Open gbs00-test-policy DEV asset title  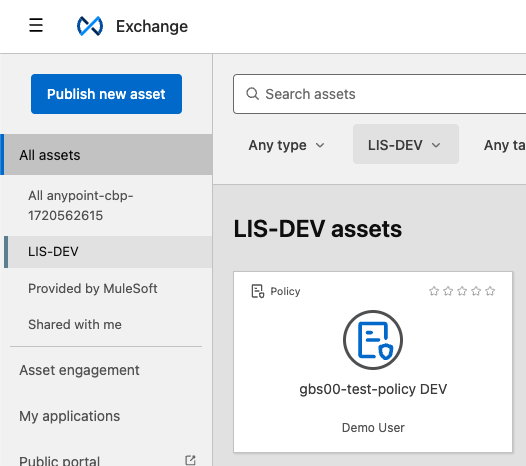pos(373,390)
